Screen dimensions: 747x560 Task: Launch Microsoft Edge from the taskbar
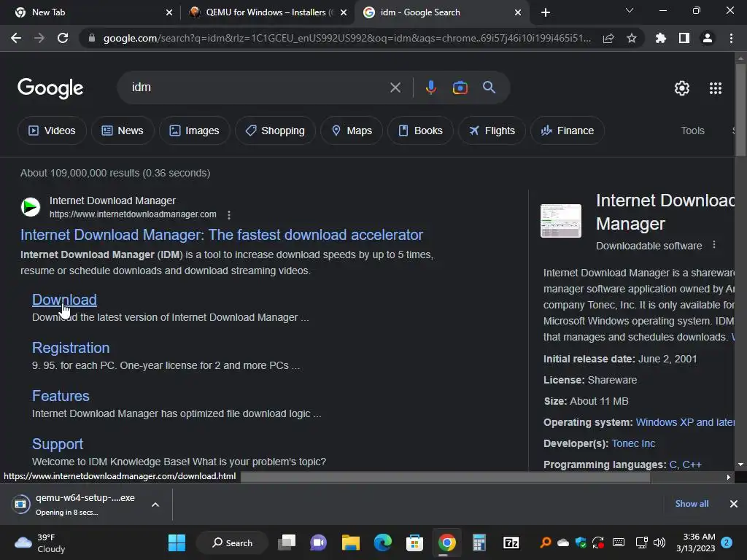[382, 542]
